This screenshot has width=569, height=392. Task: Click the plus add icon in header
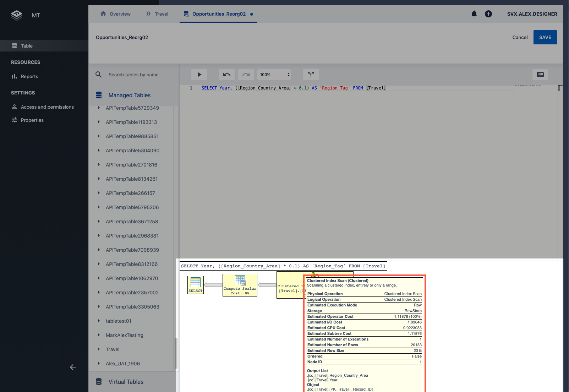pos(488,14)
